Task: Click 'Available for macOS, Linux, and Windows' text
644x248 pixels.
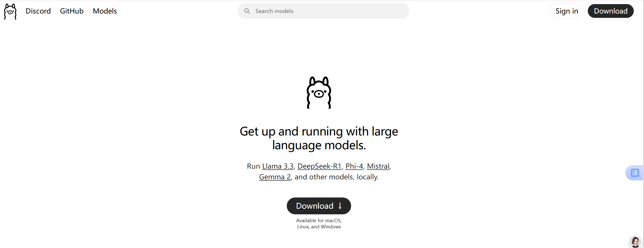Action: point(319,224)
